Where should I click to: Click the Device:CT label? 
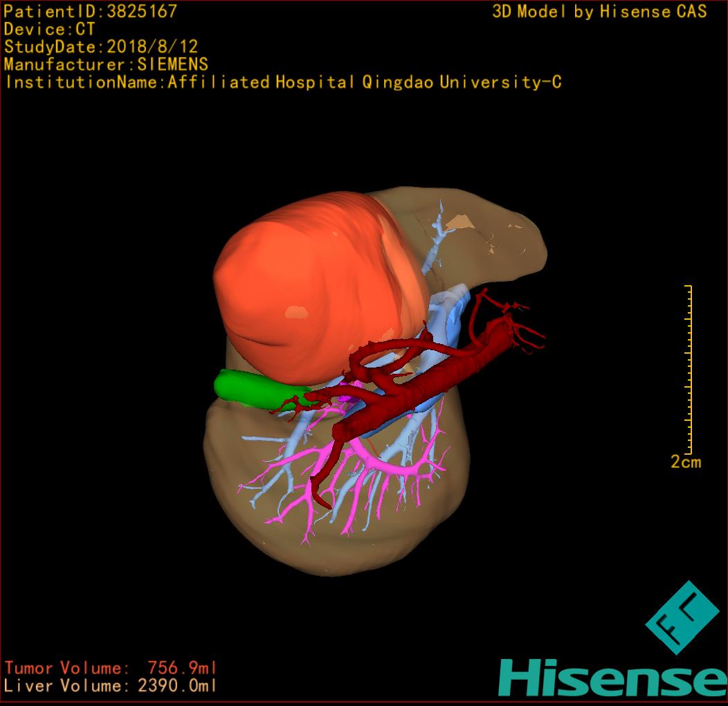tap(49, 29)
